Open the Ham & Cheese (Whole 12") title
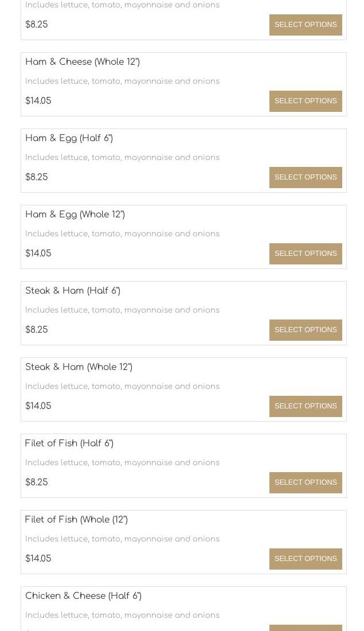364x631 pixels. [x=83, y=62]
